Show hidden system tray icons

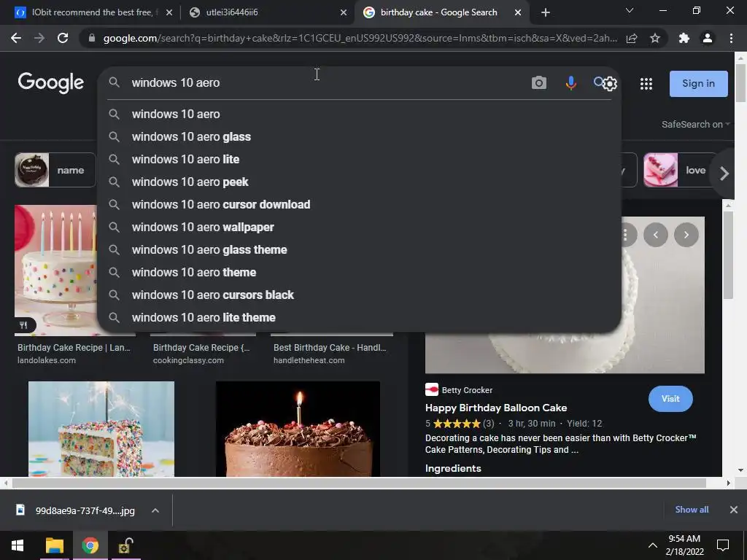(653, 545)
